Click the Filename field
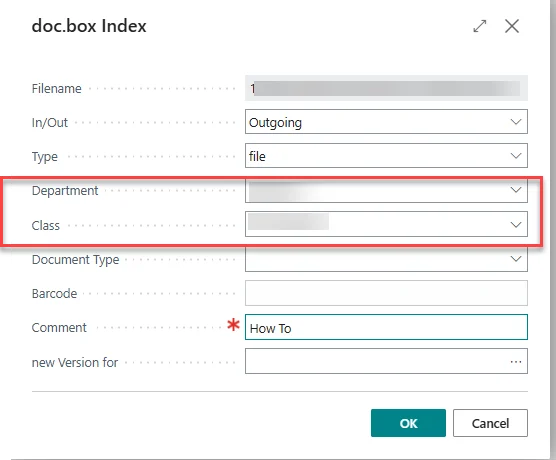 [x=386, y=88]
